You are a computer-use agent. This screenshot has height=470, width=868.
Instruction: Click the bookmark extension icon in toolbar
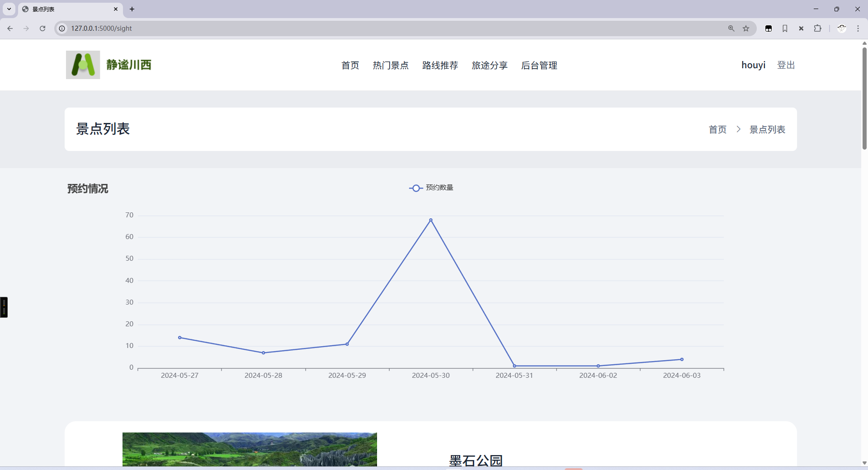(x=785, y=28)
